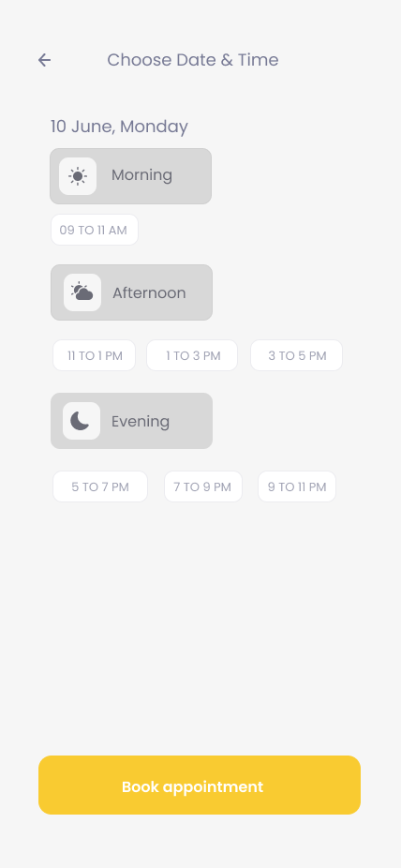Tap the Book appointment button
This screenshot has height=868, width=401.
200,785
